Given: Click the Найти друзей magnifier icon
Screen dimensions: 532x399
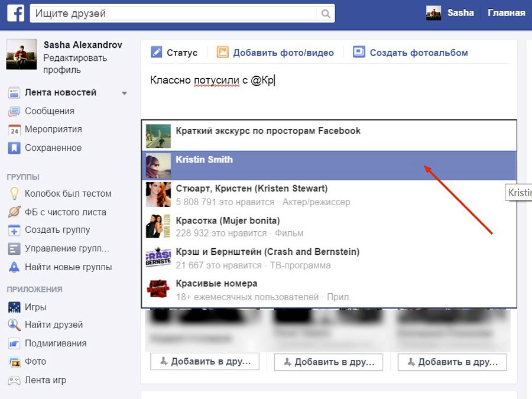Looking at the screenshot, I should [x=14, y=325].
